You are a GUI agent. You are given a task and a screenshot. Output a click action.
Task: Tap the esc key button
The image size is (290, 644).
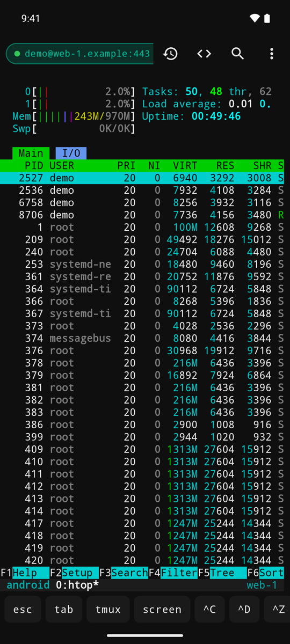23,609
